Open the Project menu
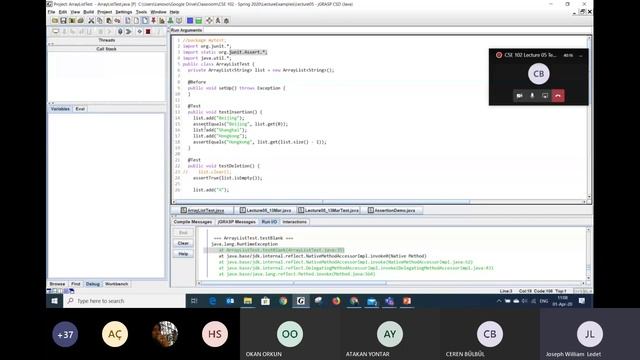 [104, 12]
